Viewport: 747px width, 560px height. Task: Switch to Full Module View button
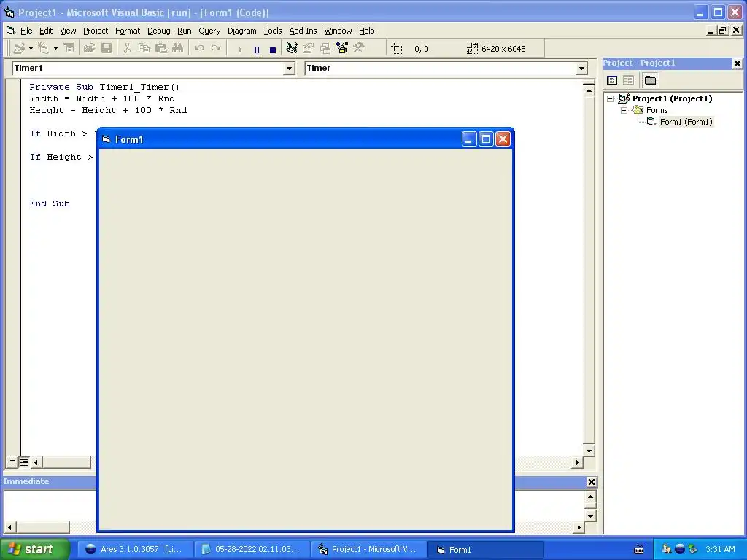pos(24,462)
